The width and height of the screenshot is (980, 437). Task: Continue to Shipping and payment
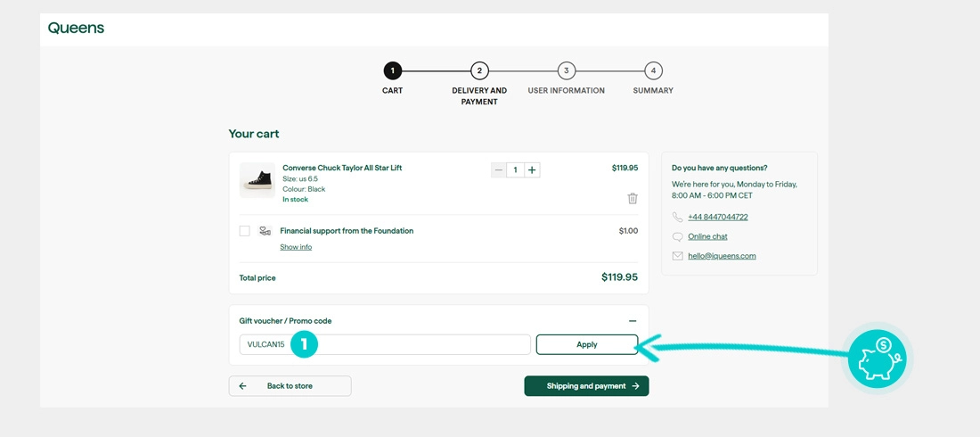(586, 385)
